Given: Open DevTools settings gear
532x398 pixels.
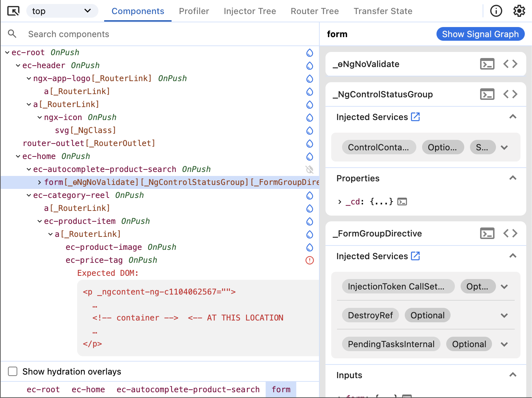Looking at the screenshot, I should [x=519, y=11].
